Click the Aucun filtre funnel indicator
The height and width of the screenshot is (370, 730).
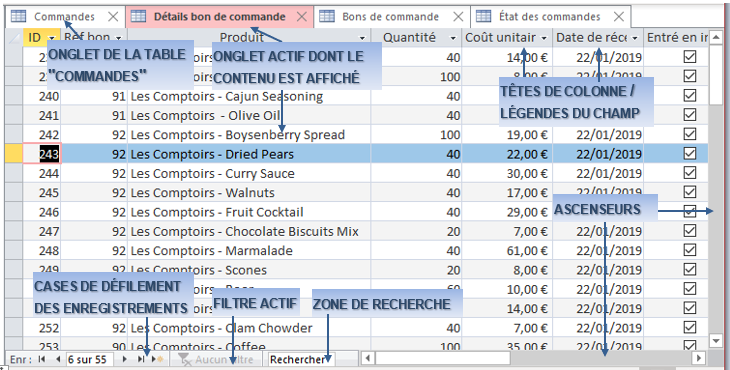[216, 359]
